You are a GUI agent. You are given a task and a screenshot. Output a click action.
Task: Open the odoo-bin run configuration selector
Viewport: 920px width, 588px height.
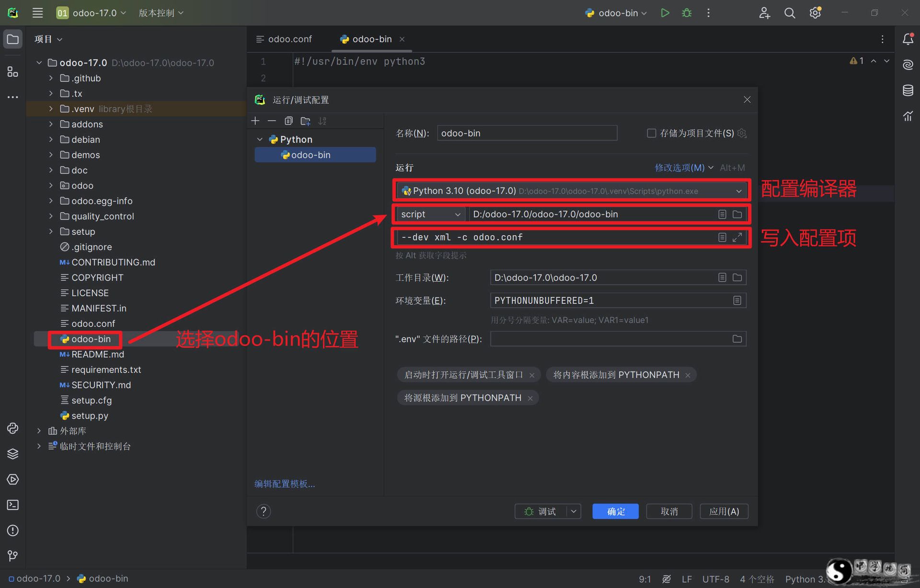[616, 13]
